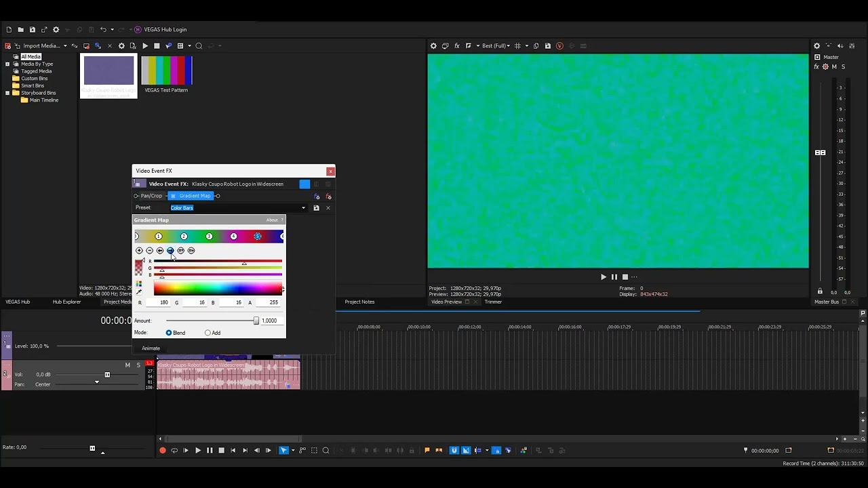Open the media Views dropdown arrow
The width and height of the screenshot is (868, 488).
click(x=189, y=46)
